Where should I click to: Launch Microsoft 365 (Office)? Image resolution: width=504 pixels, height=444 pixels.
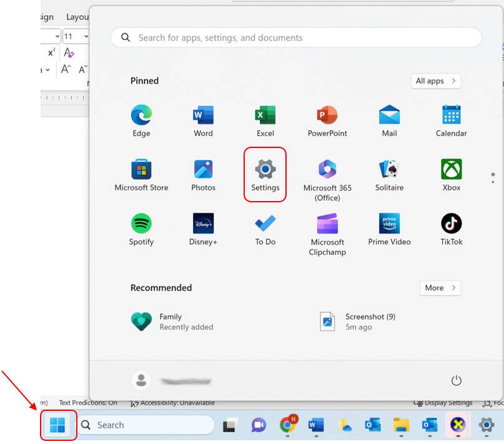click(327, 180)
